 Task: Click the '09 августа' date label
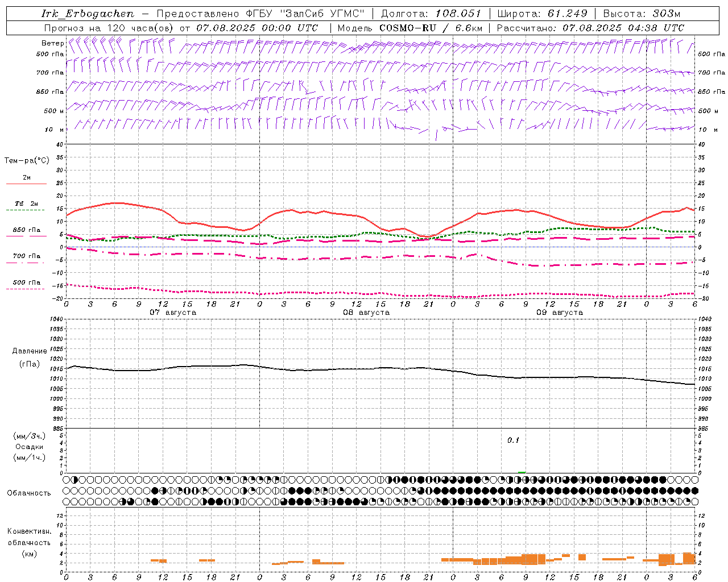tap(560, 313)
